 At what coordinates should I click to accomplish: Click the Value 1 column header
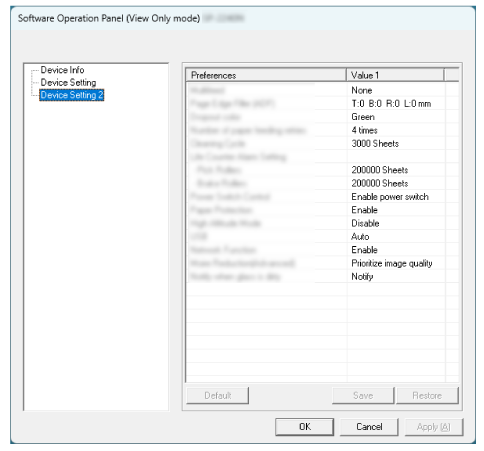click(x=395, y=75)
